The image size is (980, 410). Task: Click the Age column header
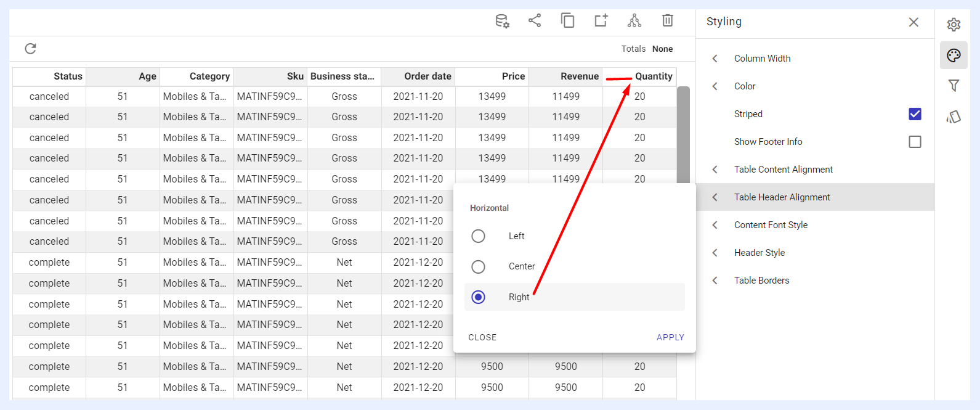[123, 76]
